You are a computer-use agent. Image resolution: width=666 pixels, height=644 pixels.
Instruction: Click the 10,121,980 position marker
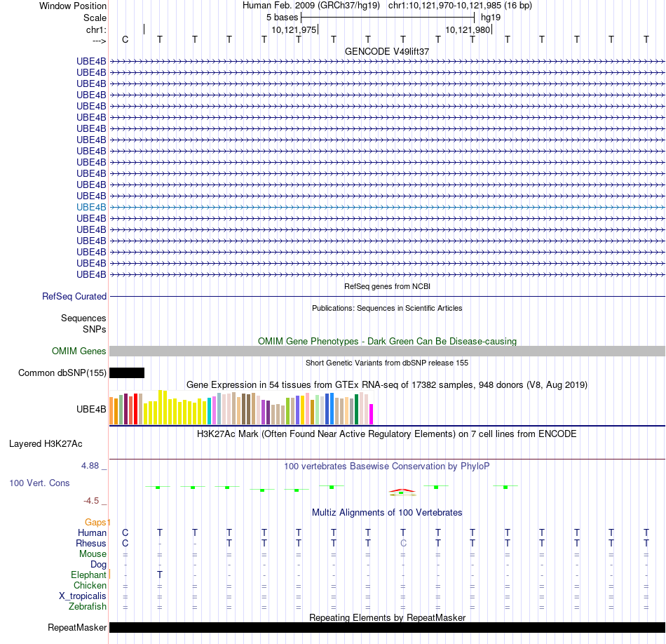tap(468, 29)
